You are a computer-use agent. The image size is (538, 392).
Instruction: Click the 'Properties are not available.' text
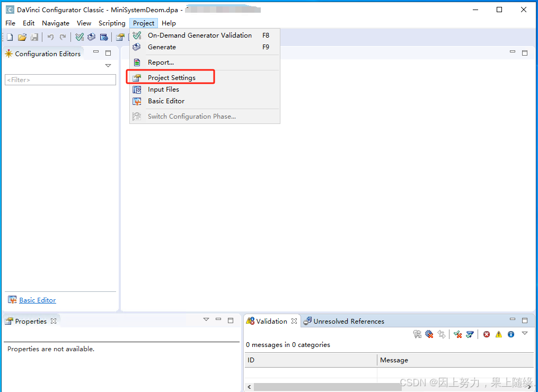[51, 349]
